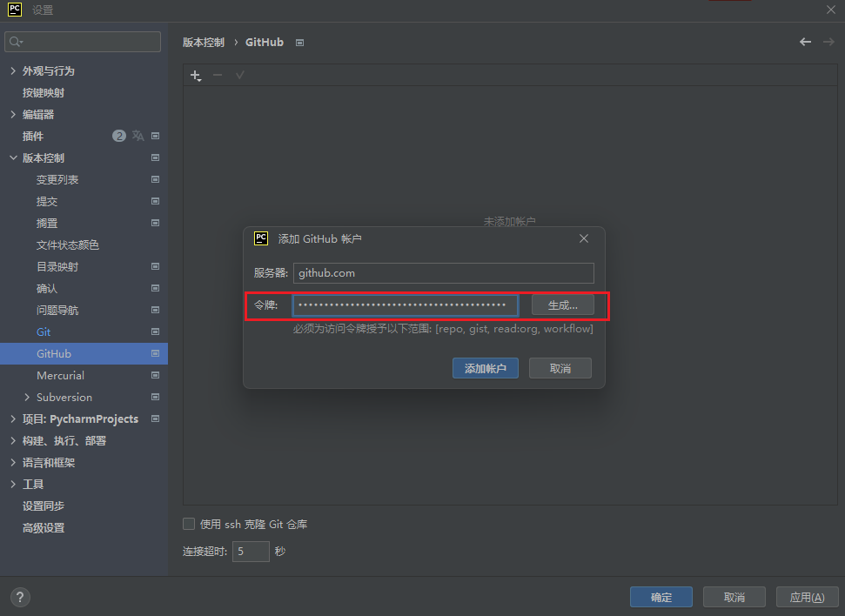Open 问题导航 settings page
845x616 pixels.
(57, 310)
